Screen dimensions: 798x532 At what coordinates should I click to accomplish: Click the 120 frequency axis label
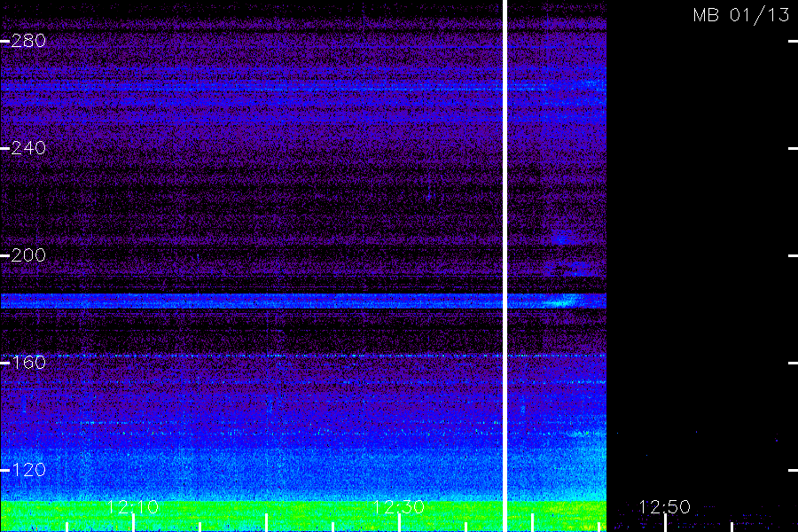(28, 469)
